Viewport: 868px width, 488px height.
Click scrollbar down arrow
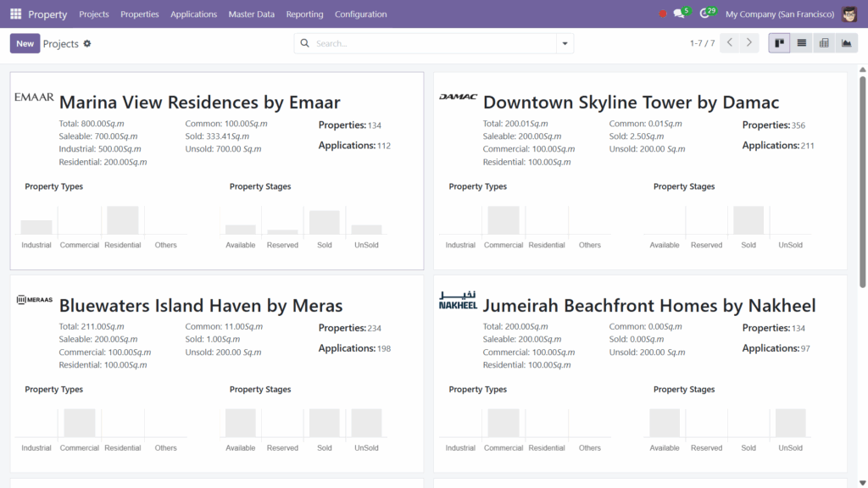click(x=862, y=483)
